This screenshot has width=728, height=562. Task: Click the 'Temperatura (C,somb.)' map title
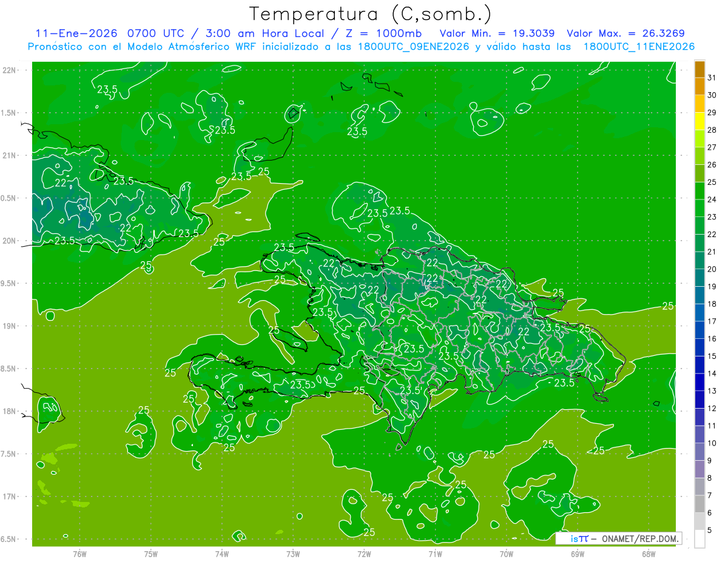tap(371, 14)
